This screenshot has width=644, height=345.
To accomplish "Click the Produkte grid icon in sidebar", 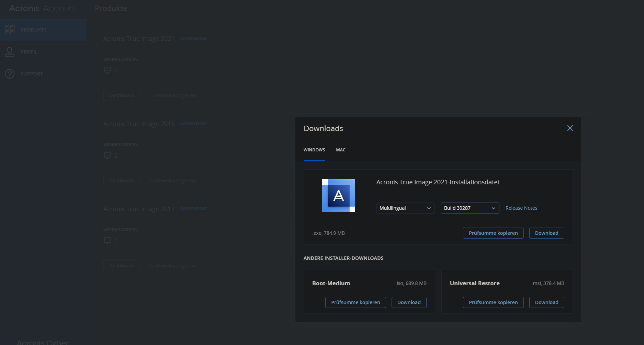I will coord(10,30).
